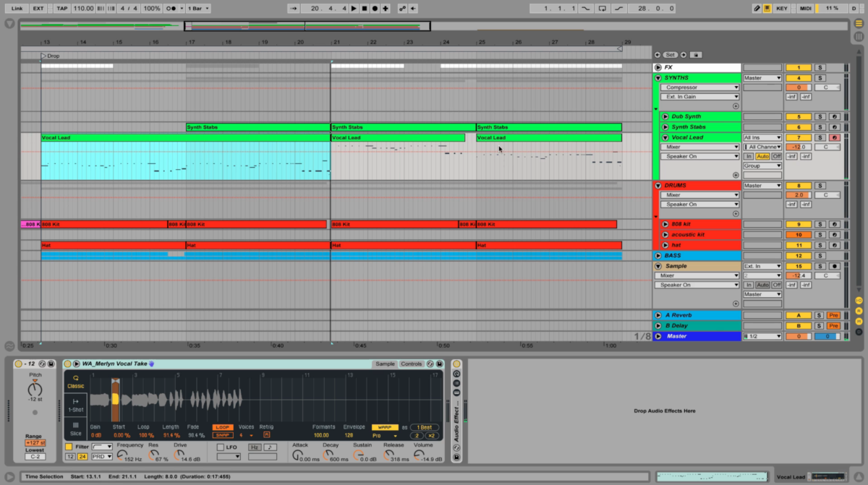Enable the Filter checkbox in Simpler
Screen dimensions: 868x485
point(69,447)
